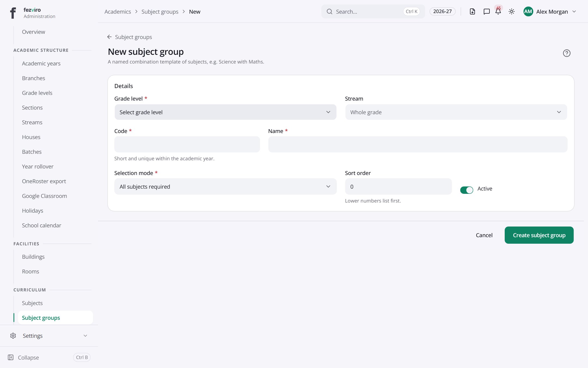The image size is (588, 368).
Task: Open the chat messages icon
Action: (486, 11)
